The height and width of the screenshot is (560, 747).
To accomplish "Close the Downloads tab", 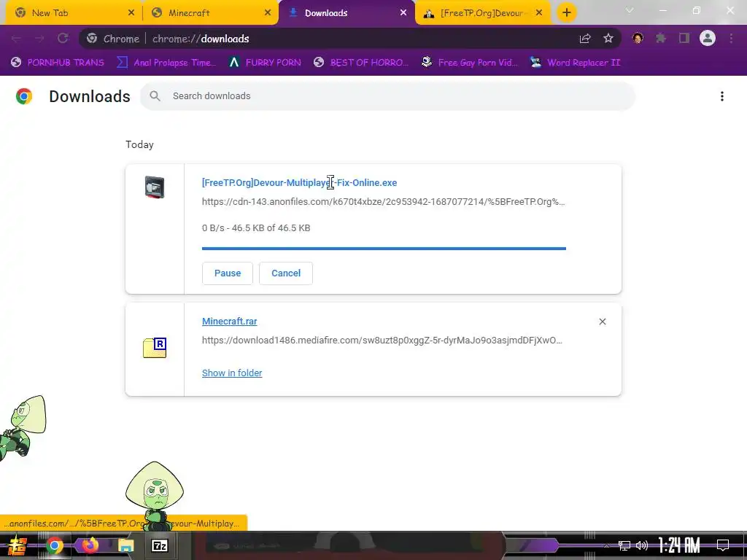I will click(403, 13).
